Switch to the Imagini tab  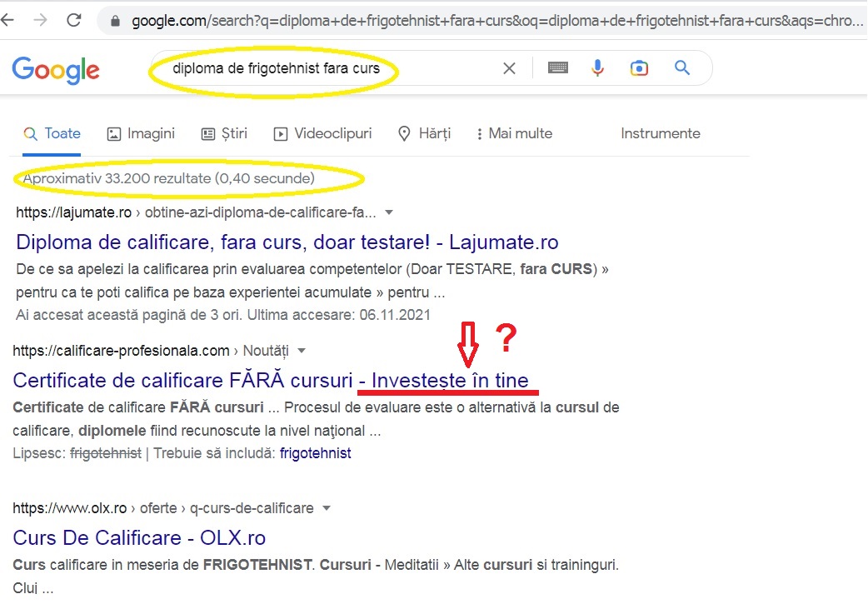pyautogui.click(x=141, y=133)
